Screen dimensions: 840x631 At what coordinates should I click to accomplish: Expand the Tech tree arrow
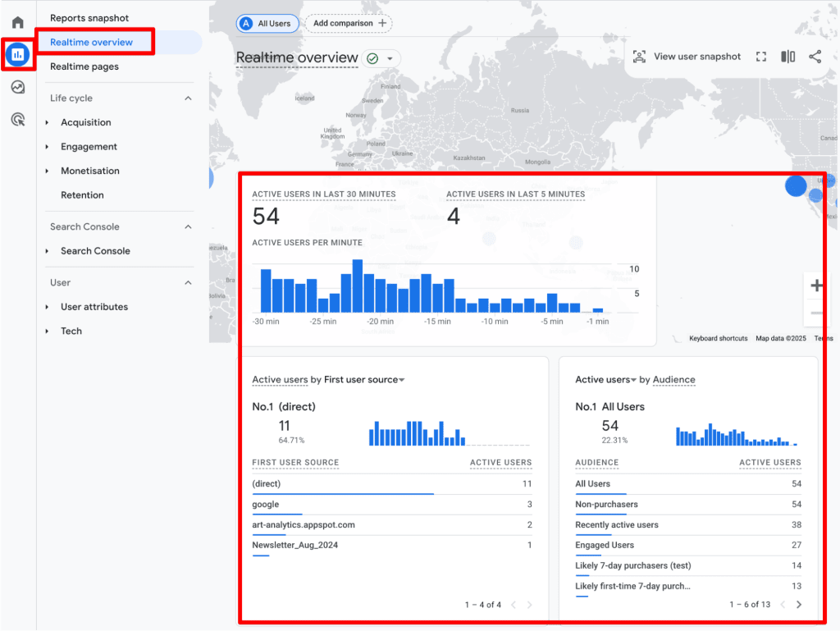coord(47,331)
